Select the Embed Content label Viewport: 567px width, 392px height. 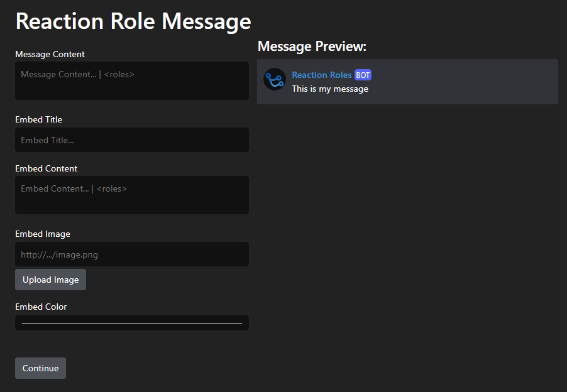pos(46,168)
